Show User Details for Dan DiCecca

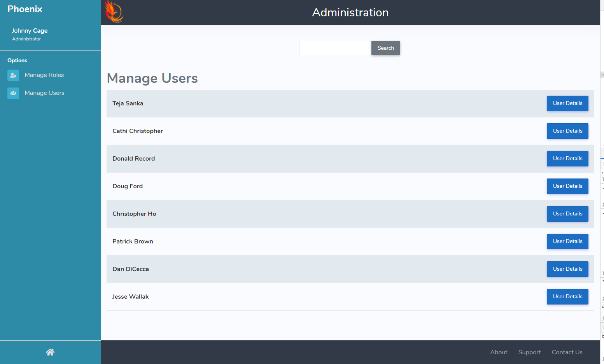click(567, 269)
